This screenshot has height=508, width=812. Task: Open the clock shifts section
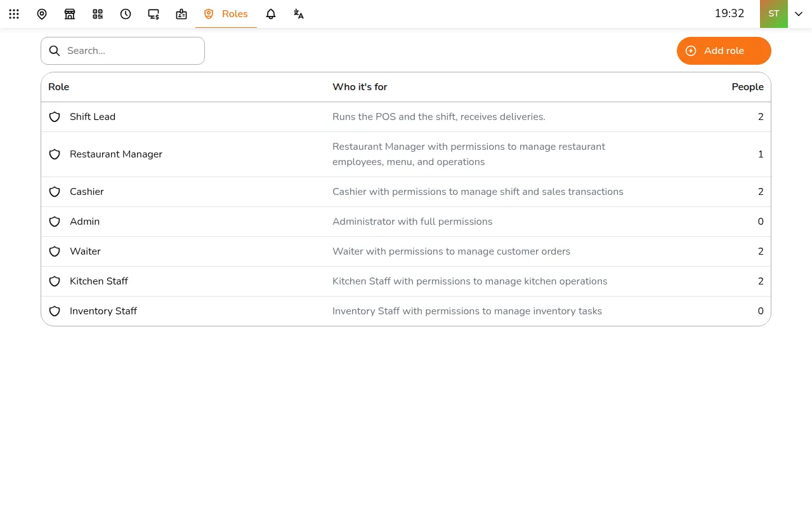[x=126, y=14]
